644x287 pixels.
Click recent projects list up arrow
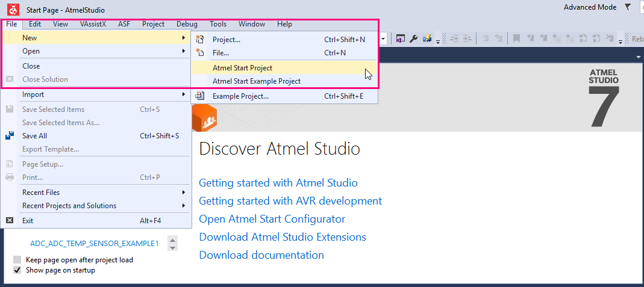coord(173,240)
